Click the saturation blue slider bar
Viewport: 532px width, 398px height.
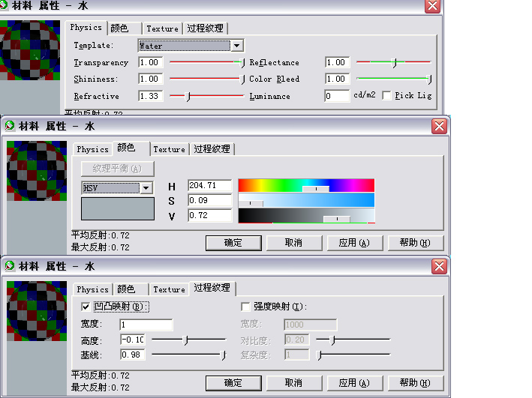point(306,200)
